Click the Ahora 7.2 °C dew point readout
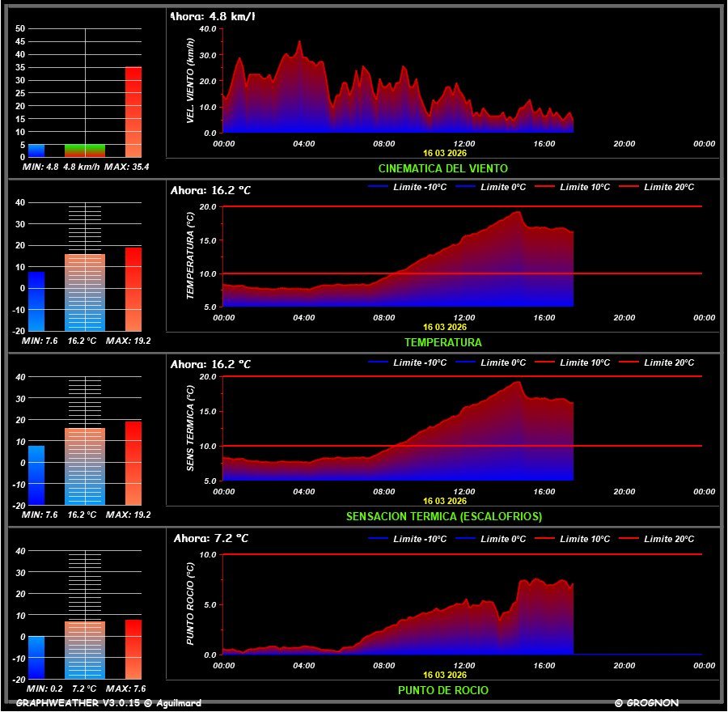The height and width of the screenshot is (712, 728). pyautogui.click(x=211, y=538)
